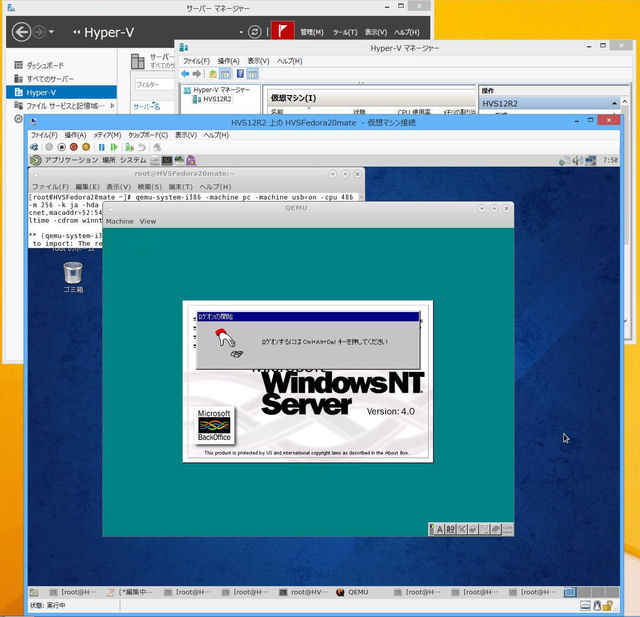Click the keyboard icon in VM connection status bar

point(585,606)
